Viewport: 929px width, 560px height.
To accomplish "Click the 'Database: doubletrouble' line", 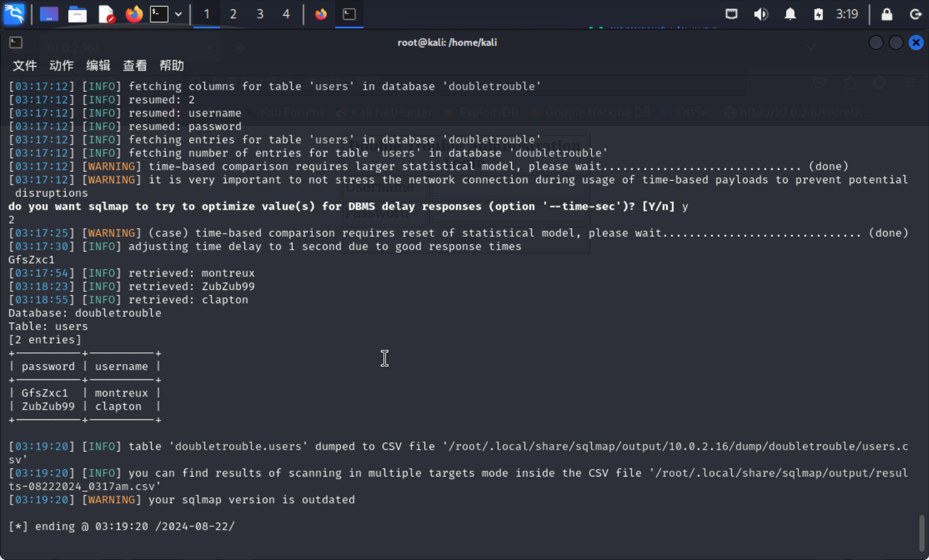I will click(x=85, y=313).
